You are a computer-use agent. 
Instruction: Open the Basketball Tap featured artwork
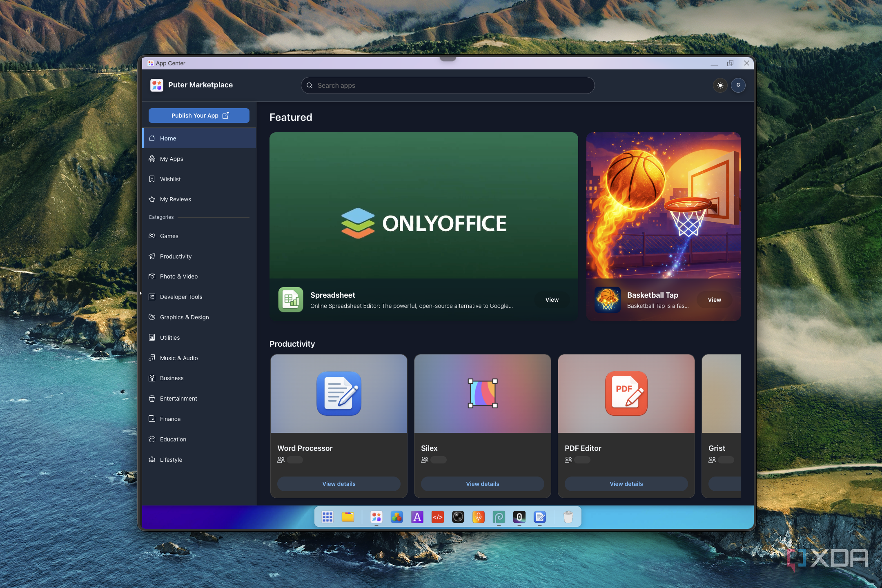(663, 205)
